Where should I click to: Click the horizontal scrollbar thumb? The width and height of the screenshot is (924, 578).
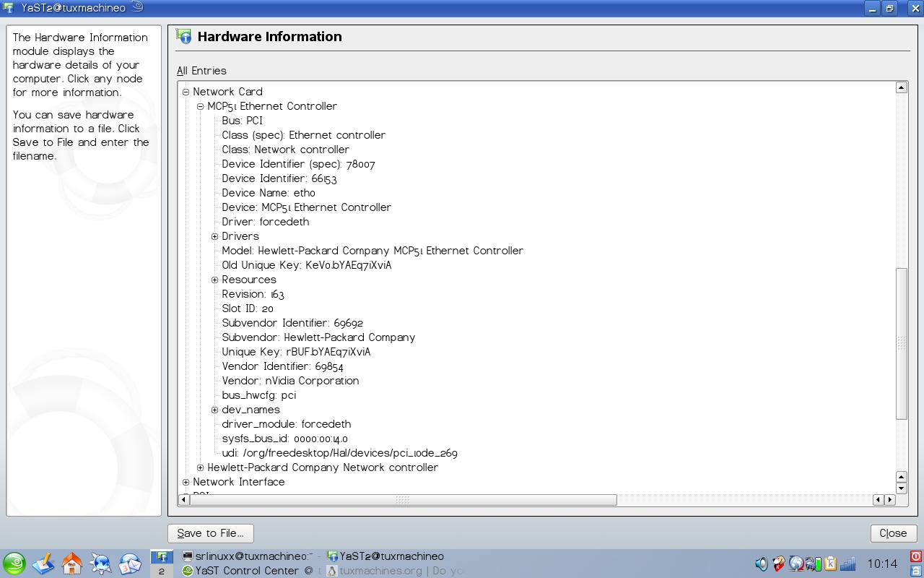(x=403, y=499)
